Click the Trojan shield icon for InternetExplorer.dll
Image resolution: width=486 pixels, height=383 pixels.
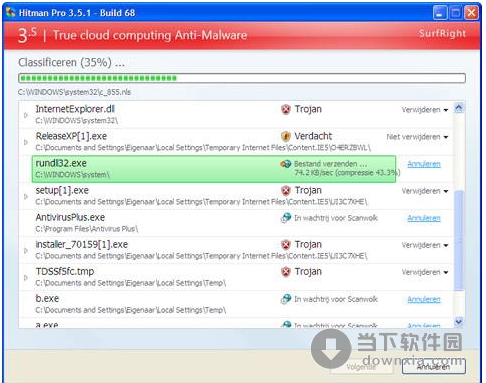(x=286, y=109)
